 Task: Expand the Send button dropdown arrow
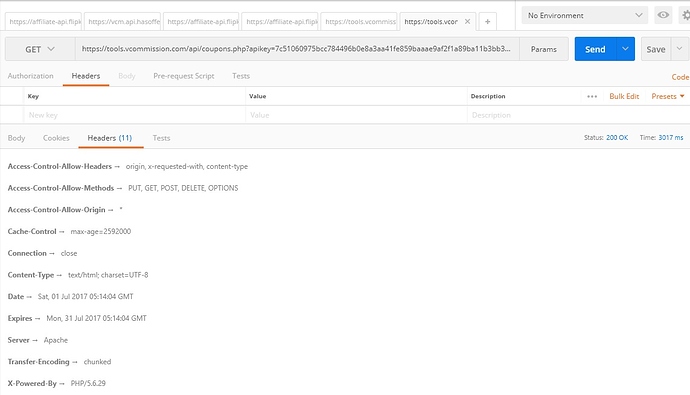[625, 49]
